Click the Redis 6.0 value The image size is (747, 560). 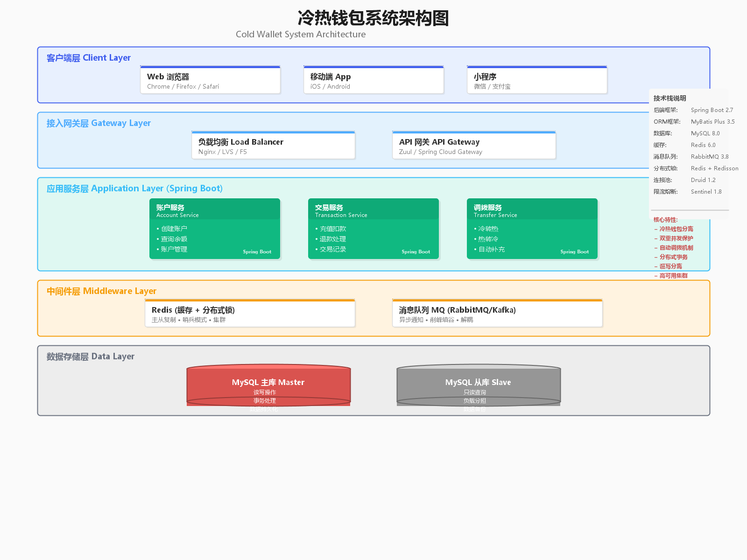[x=703, y=145]
